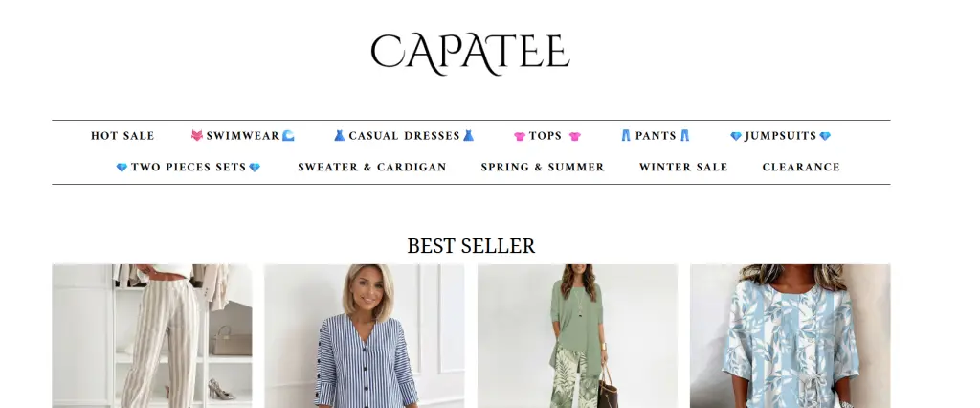The width and height of the screenshot is (980, 408).
Task: View the green top and leaf pants set
Action: coord(577,336)
